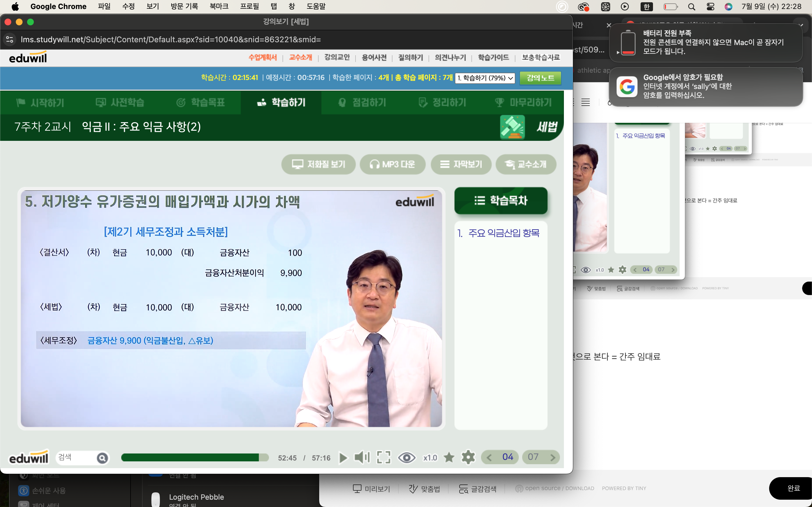Screen dimensions: 812x507
Task: Mute the lecture audio speaker icon
Action: 362,457
